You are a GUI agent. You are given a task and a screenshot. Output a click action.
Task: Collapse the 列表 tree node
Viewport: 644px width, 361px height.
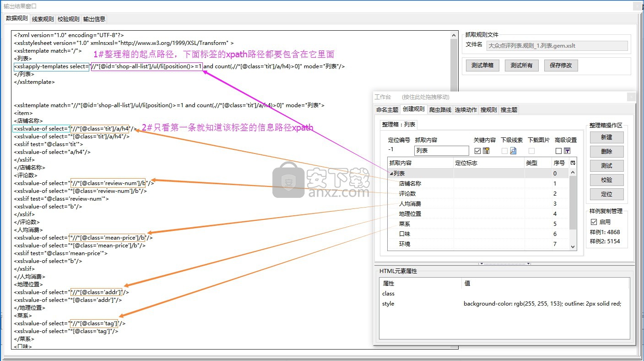point(391,174)
